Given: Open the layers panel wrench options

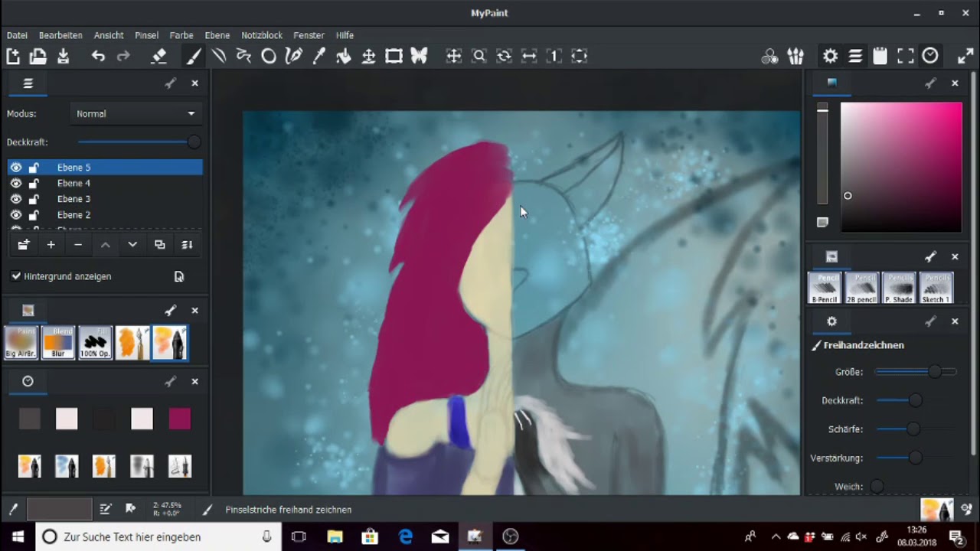Looking at the screenshot, I should coord(170,83).
